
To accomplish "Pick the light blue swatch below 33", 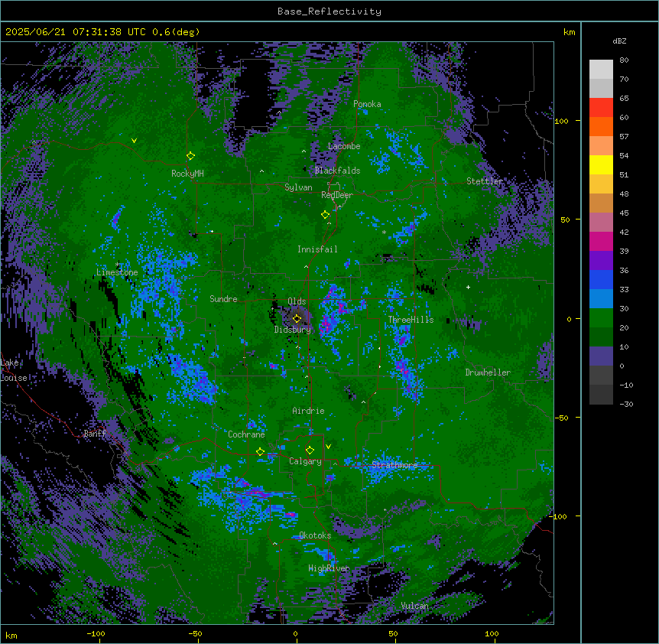I will [x=601, y=299].
